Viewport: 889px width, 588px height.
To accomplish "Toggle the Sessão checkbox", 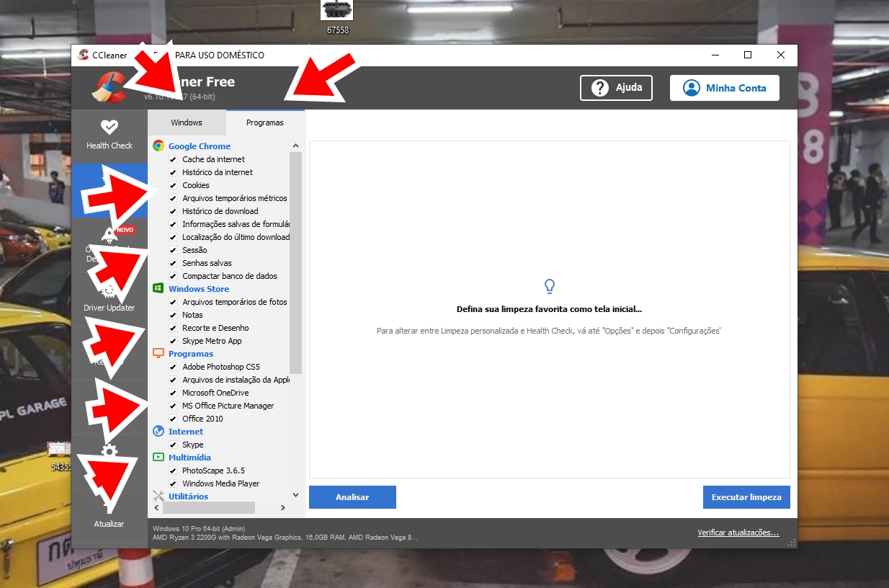I will point(173,250).
